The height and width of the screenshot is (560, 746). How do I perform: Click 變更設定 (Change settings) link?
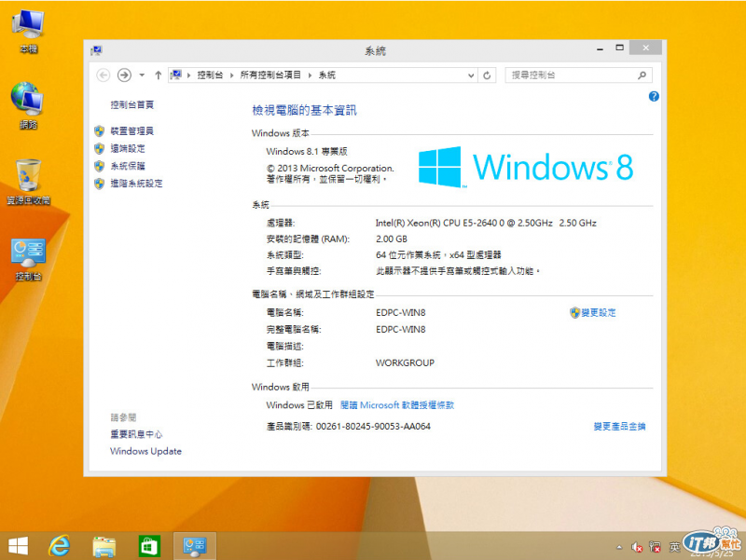598,312
